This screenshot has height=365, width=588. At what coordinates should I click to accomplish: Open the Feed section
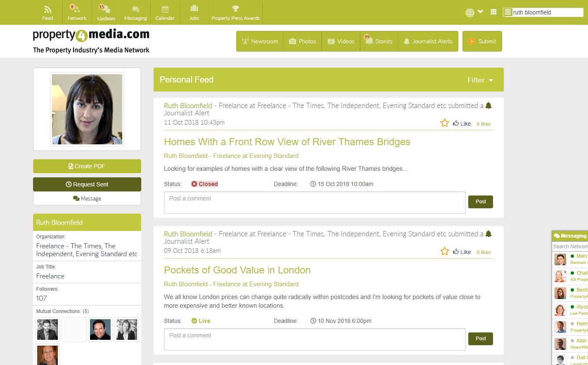point(47,12)
